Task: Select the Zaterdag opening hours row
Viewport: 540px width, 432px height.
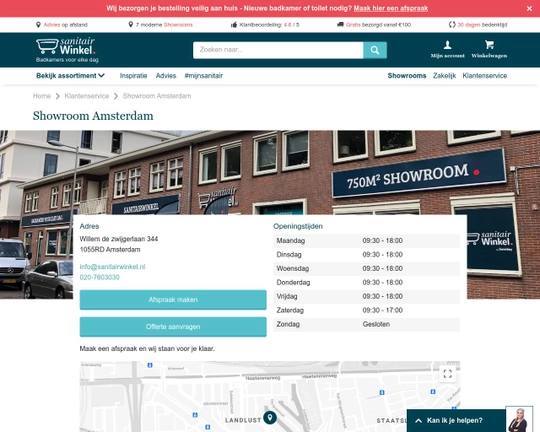Action: click(366, 310)
